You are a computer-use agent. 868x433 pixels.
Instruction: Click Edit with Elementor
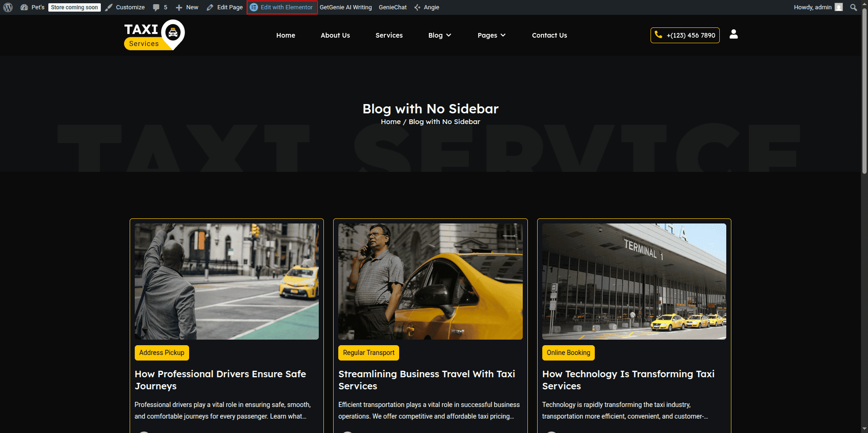coord(282,7)
